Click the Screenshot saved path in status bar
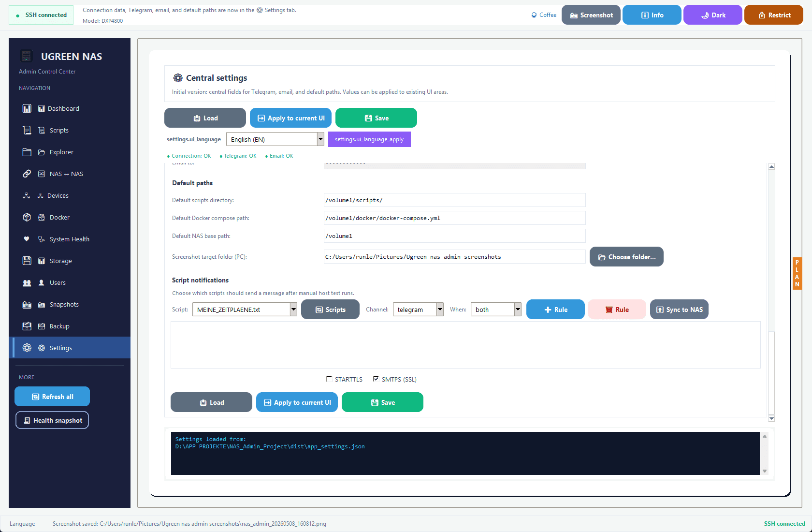812x532 pixels. coord(189,524)
